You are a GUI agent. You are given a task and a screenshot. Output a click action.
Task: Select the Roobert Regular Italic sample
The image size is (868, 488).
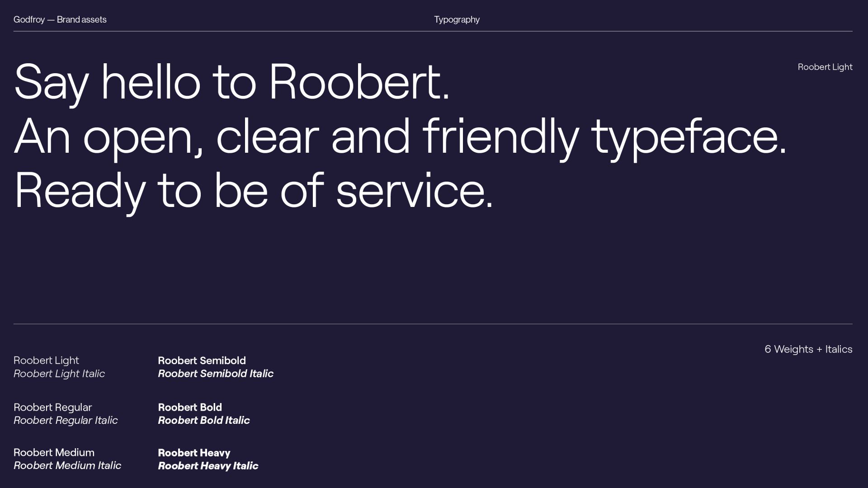[x=66, y=421]
